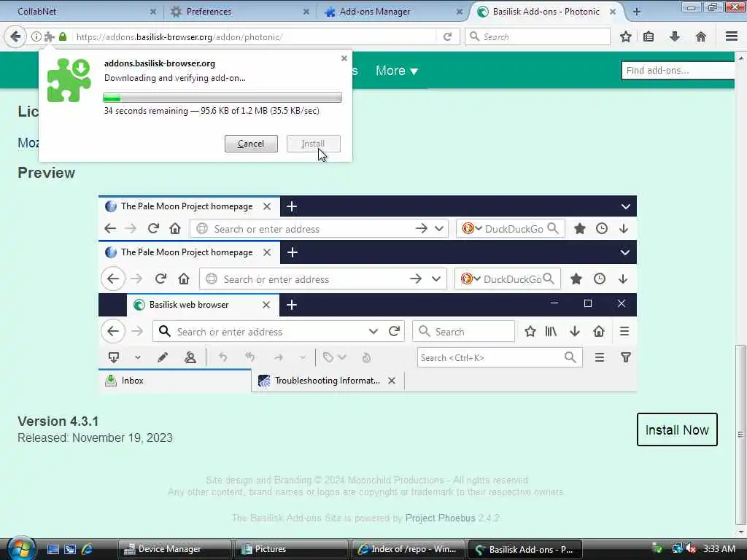Viewport: 747px width, 560px height.
Task: Go back with the browser back arrow
Action: click(15, 36)
